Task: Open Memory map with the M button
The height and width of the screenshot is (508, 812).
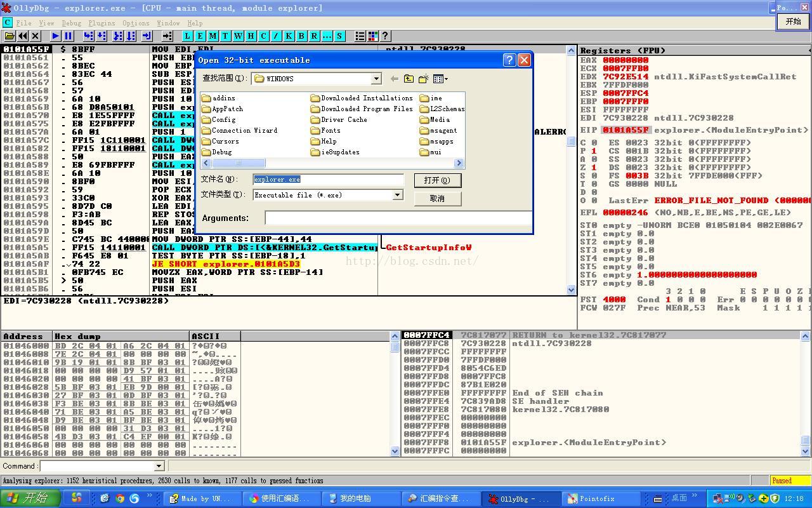Action: (213, 36)
